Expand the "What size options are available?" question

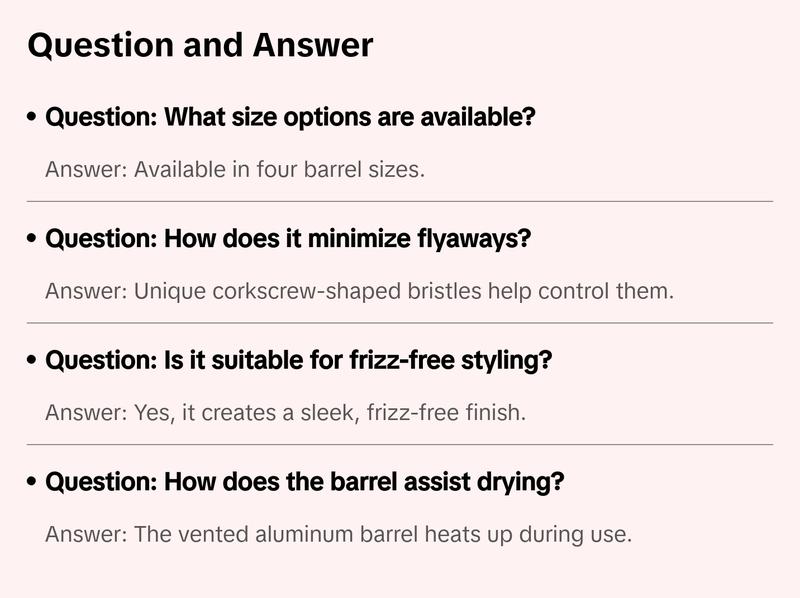coord(290,118)
